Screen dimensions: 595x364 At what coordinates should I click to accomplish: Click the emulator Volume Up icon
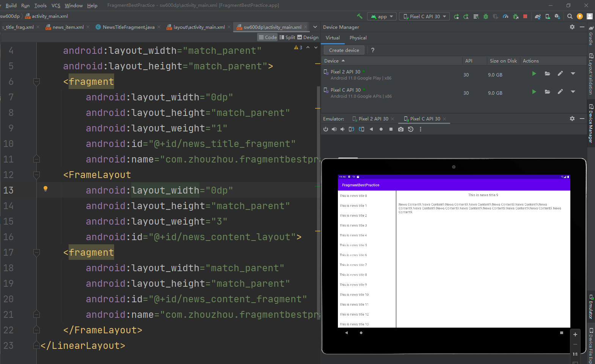pos(334,129)
